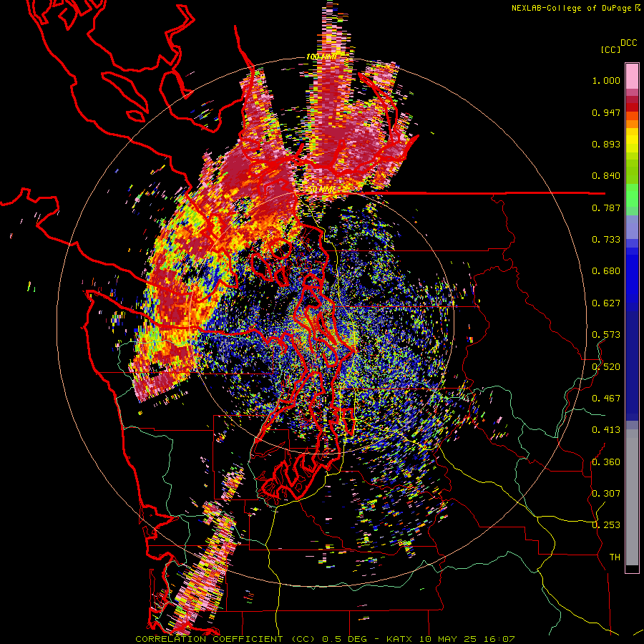Viewport: 644px width, 644px height.
Task: Select the 0.787 scale value
Action: click(606, 208)
